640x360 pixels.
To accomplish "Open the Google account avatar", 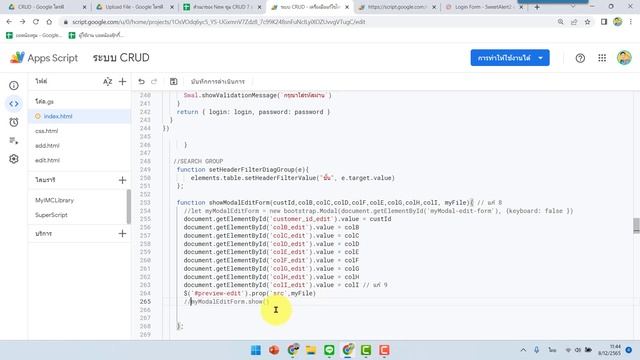I will (624, 58).
